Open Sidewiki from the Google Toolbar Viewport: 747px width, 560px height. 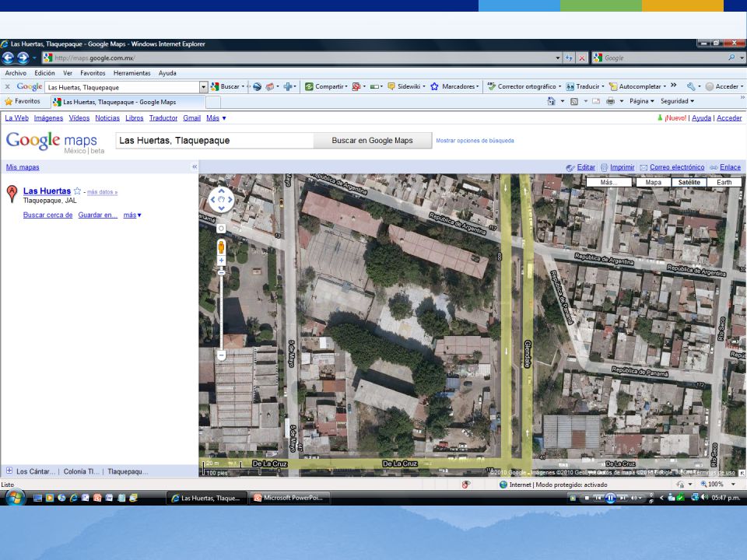click(x=405, y=86)
